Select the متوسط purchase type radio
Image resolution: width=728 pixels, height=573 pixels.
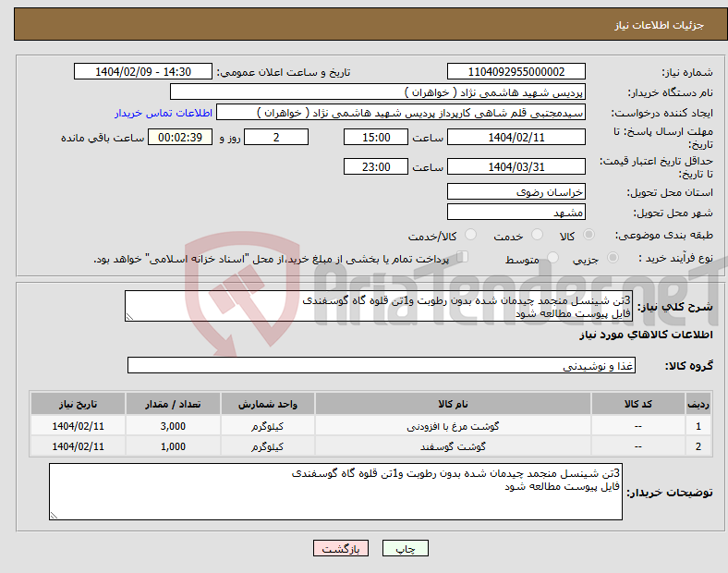pyautogui.click(x=553, y=257)
